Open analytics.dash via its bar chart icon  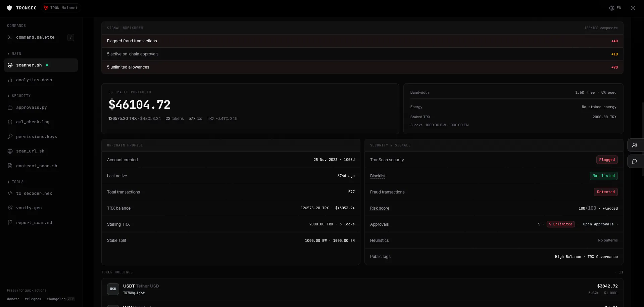click(10, 80)
